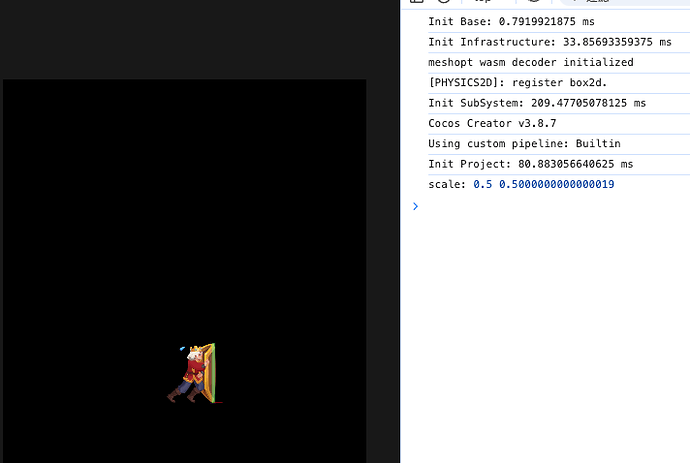Image resolution: width=690 pixels, height=463 pixels.
Task: Click the console input prompt chevron
Action: coord(415,206)
